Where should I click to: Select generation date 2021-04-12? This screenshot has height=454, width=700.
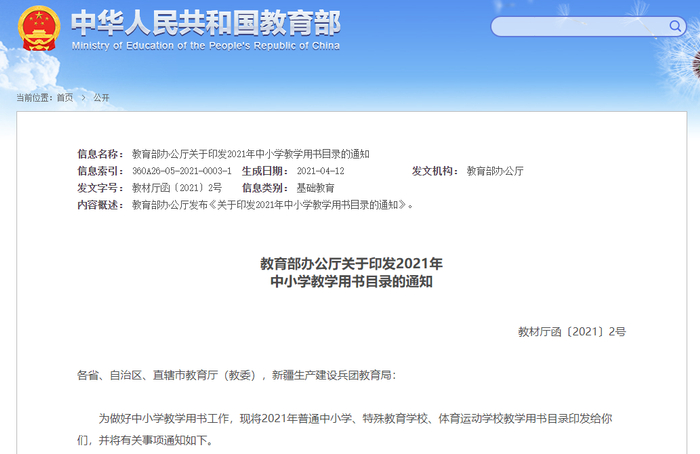point(321,171)
